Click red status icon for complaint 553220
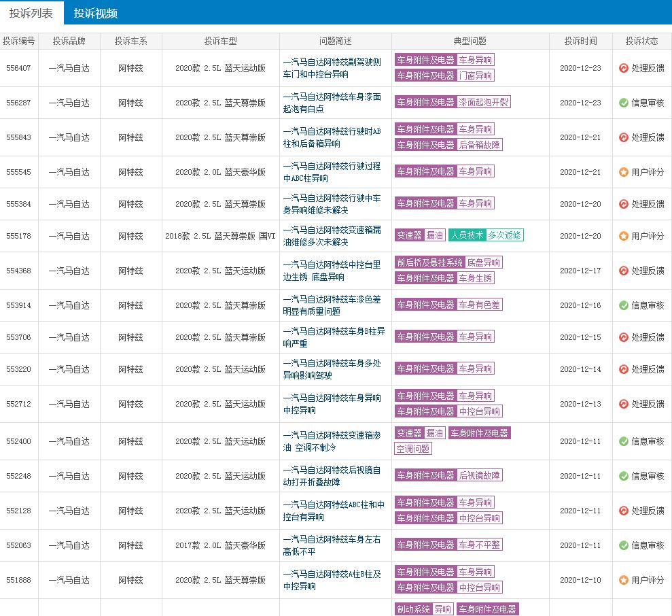Image resolution: width=672 pixels, height=616 pixels. pos(623,369)
